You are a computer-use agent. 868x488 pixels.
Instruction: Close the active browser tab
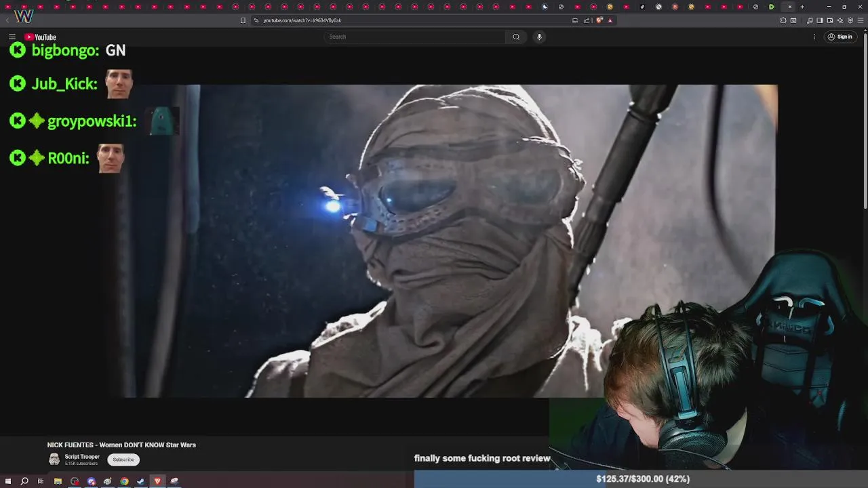790,7
